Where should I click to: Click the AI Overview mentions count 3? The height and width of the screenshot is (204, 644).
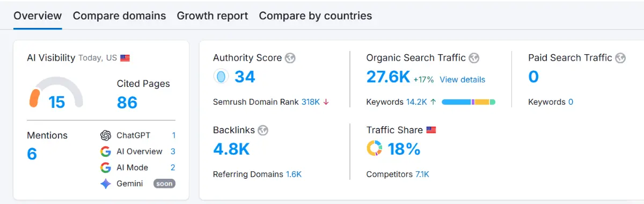pos(173,151)
